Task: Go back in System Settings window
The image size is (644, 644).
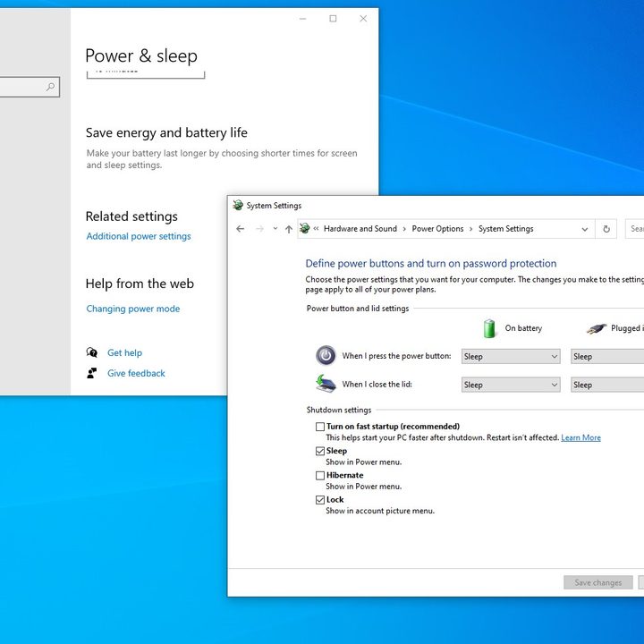Action: [241, 229]
